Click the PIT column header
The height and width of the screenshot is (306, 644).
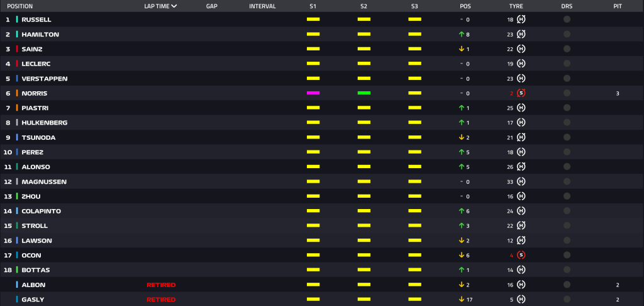point(618,6)
